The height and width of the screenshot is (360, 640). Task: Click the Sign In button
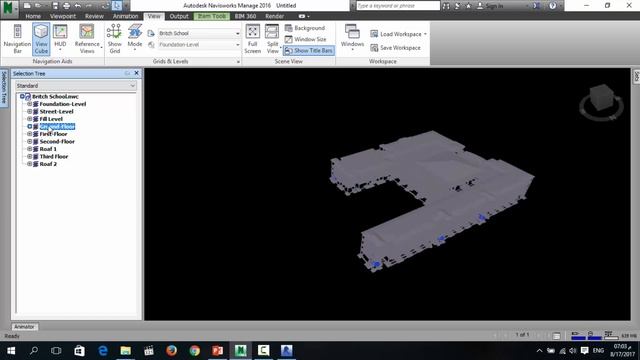(x=490, y=6)
